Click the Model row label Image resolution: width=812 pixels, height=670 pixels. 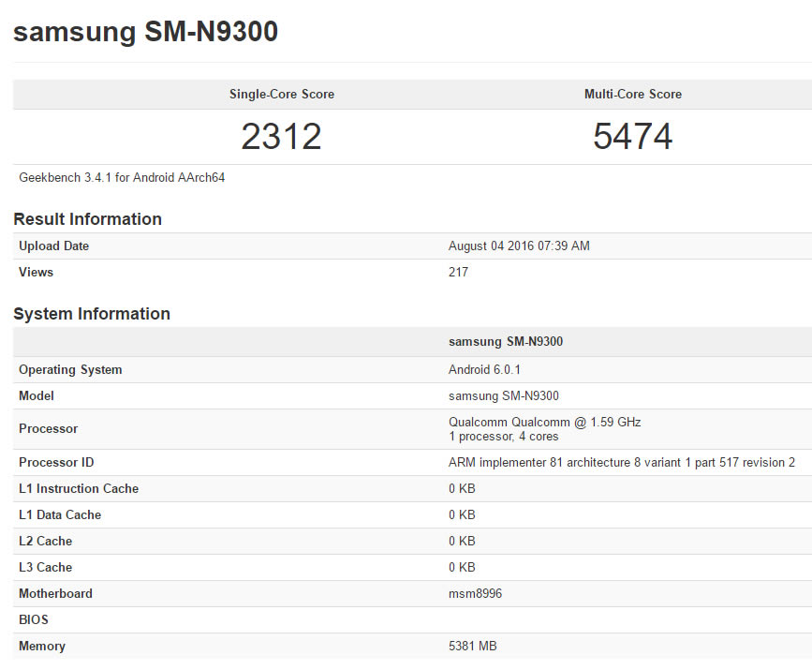(x=37, y=396)
